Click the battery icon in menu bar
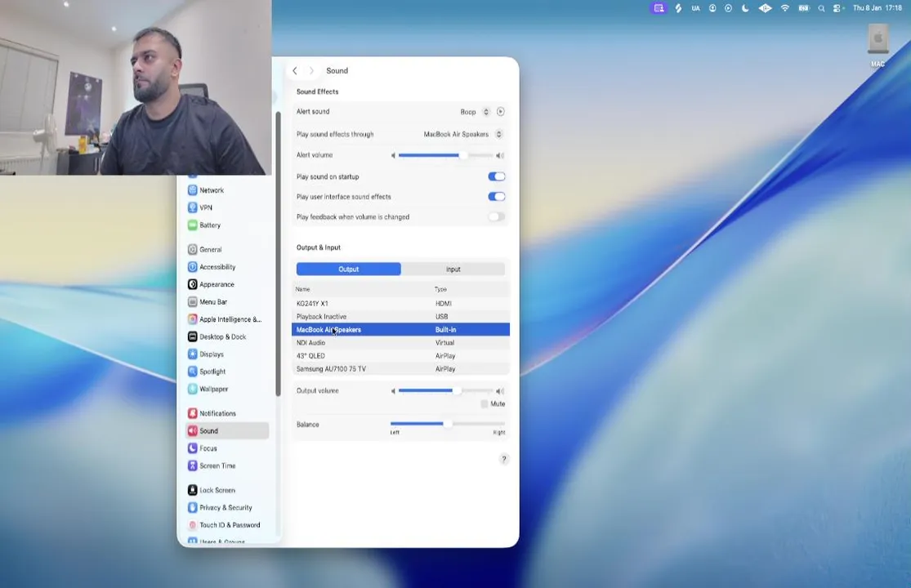Image resolution: width=911 pixels, height=588 pixels. [x=803, y=8]
